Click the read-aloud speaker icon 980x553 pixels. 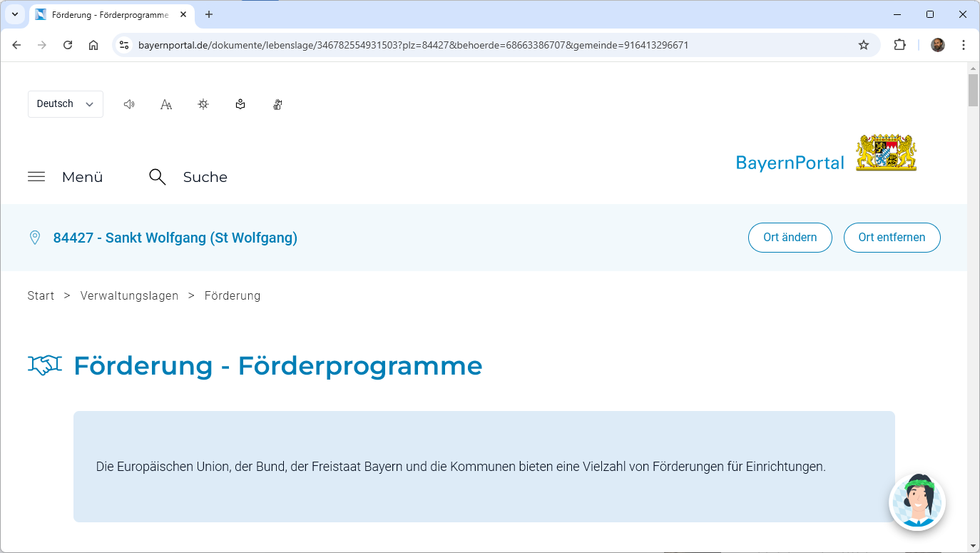(129, 104)
